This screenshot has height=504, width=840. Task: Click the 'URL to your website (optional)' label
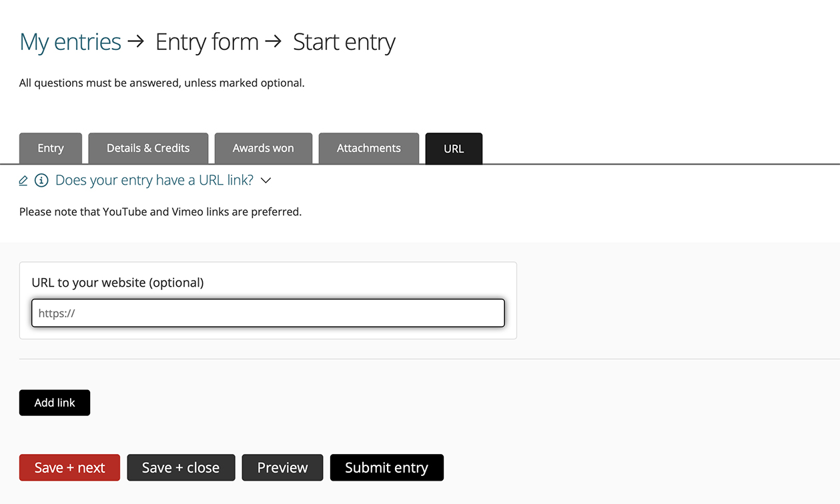pyautogui.click(x=117, y=283)
